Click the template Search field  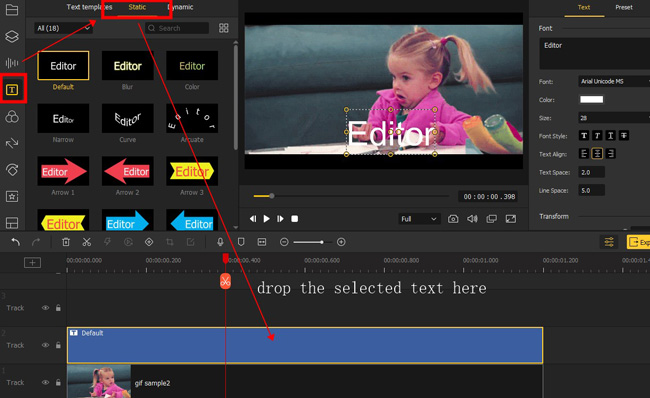pyautogui.click(x=177, y=28)
